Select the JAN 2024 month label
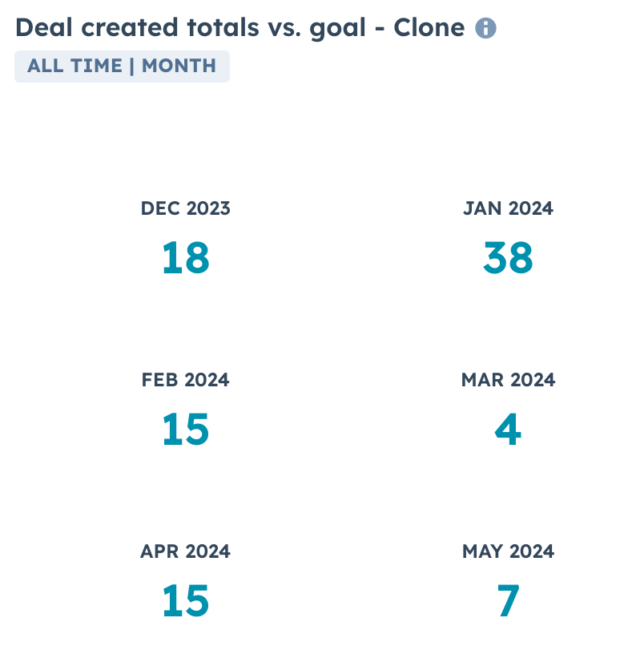Viewport: 644px width, 646px height. (x=508, y=208)
